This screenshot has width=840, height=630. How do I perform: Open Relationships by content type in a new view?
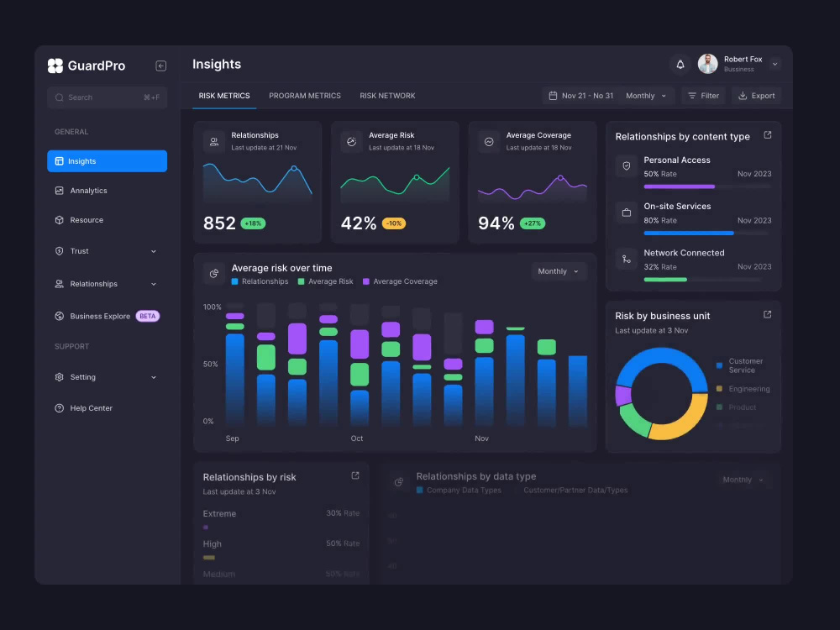(x=768, y=135)
